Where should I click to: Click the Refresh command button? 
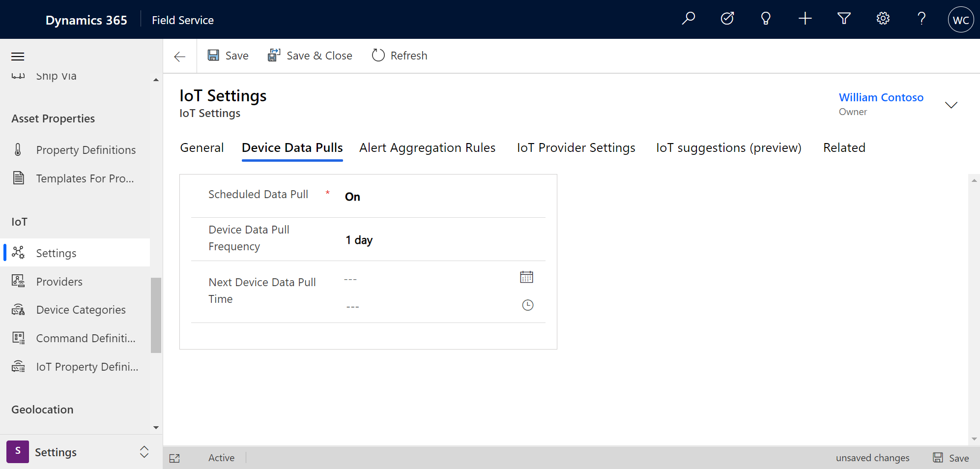tap(399, 56)
